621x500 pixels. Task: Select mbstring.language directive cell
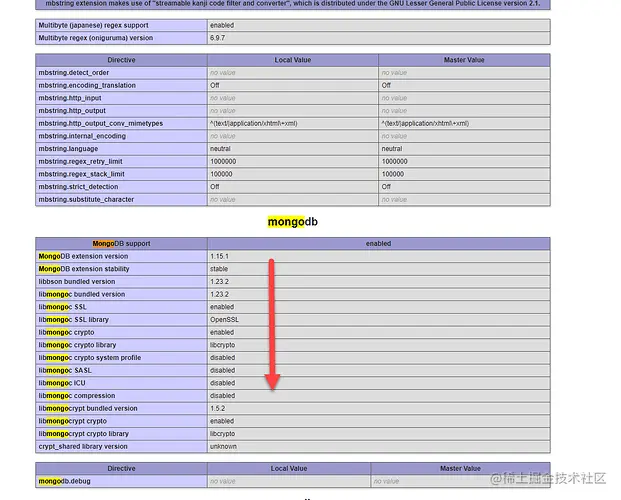point(121,149)
